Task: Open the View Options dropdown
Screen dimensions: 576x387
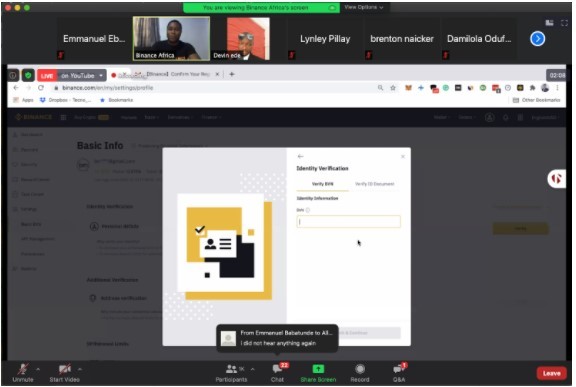Action: click(364, 7)
